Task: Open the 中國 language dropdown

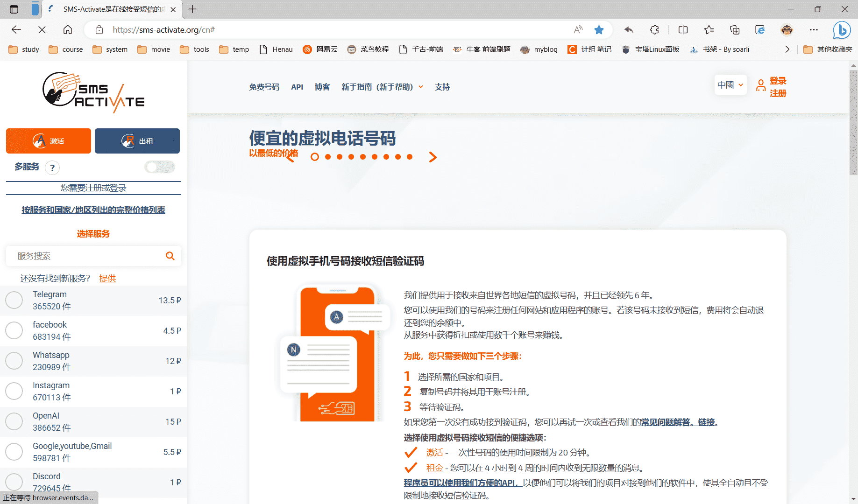Action: tap(730, 85)
